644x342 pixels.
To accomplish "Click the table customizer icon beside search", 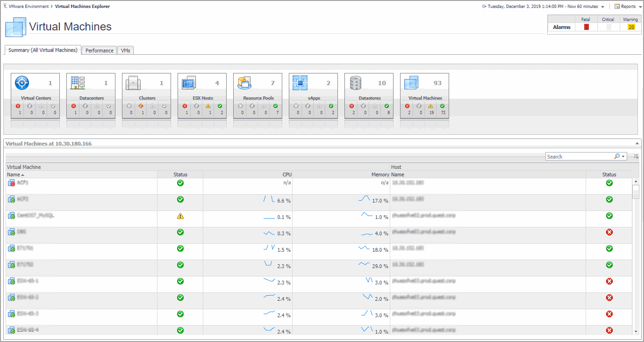I will pos(636,156).
